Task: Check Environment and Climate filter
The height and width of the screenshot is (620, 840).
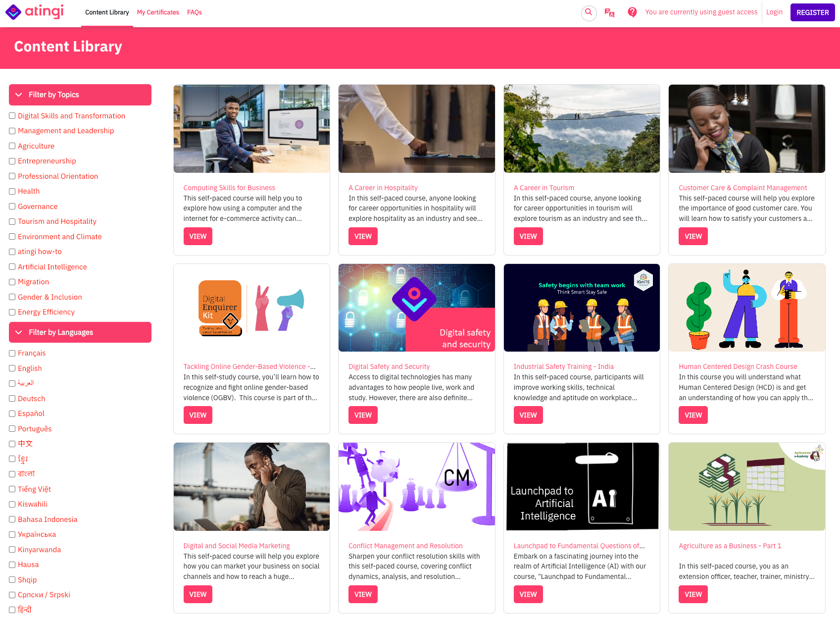Action: click(x=12, y=237)
